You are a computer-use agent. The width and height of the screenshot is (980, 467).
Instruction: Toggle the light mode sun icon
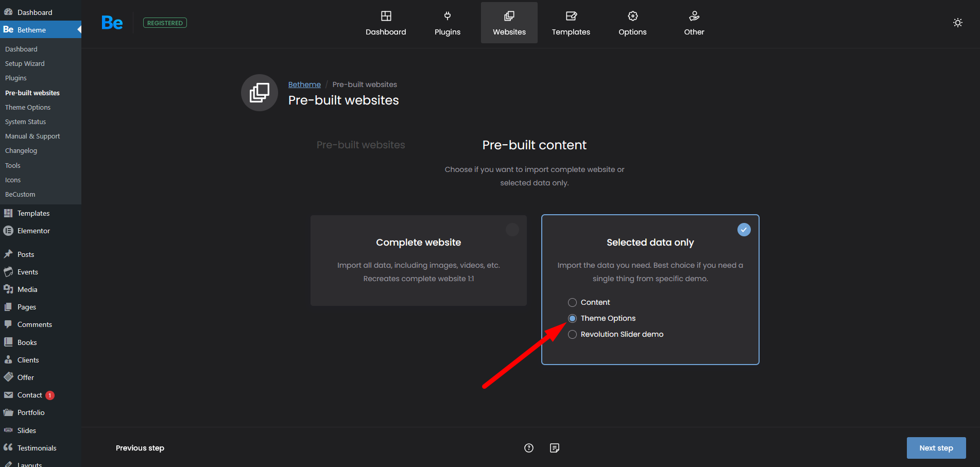coord(957,23)
